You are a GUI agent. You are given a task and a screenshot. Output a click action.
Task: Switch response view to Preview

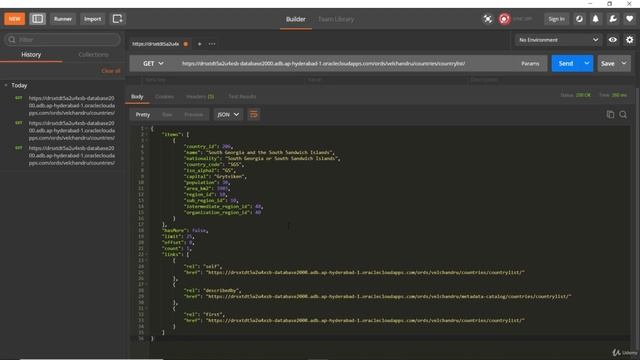click(x=193, y=115)
